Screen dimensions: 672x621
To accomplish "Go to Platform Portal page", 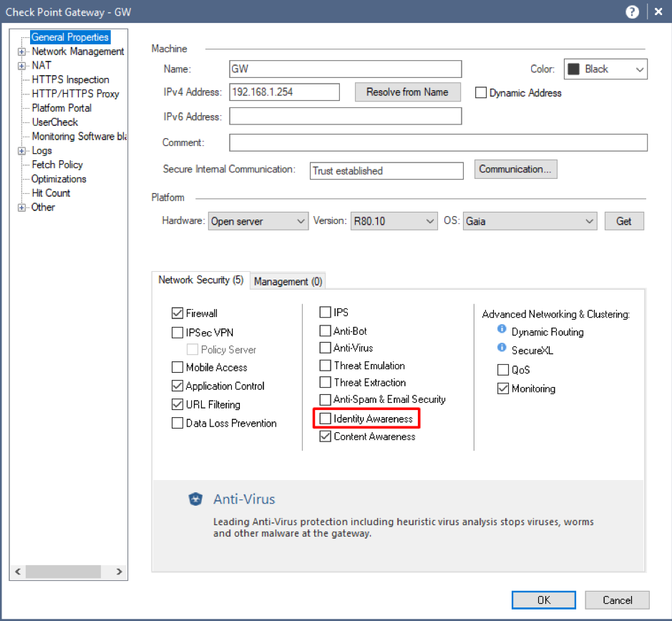I will [62, 108].
